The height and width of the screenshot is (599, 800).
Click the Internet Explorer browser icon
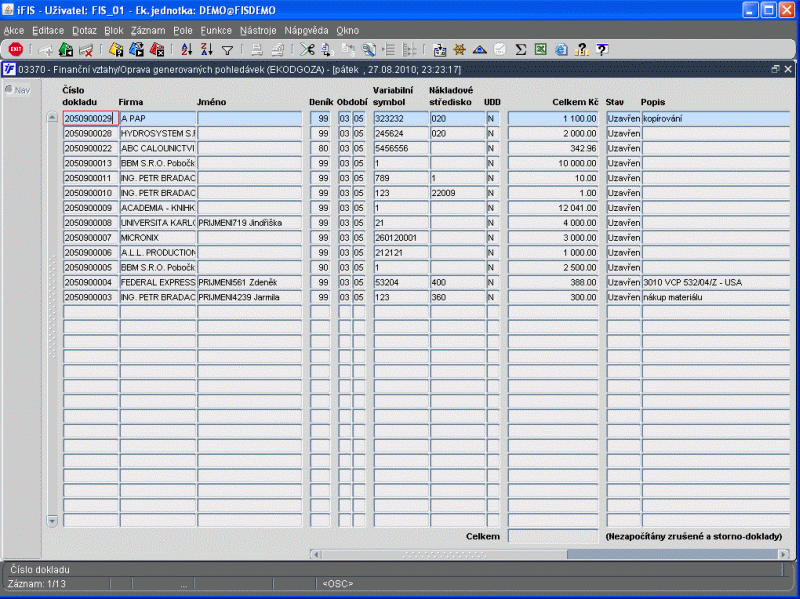(561, 49)
